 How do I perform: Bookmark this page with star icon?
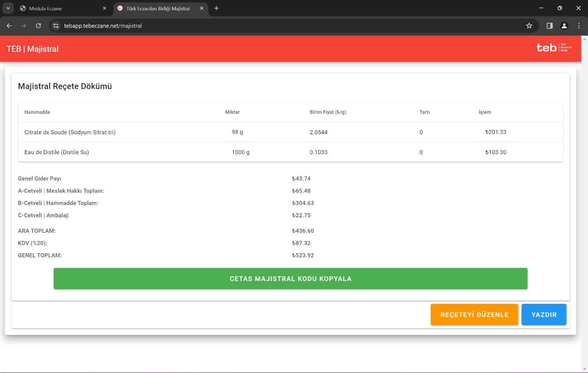click(x=529, y=26)
